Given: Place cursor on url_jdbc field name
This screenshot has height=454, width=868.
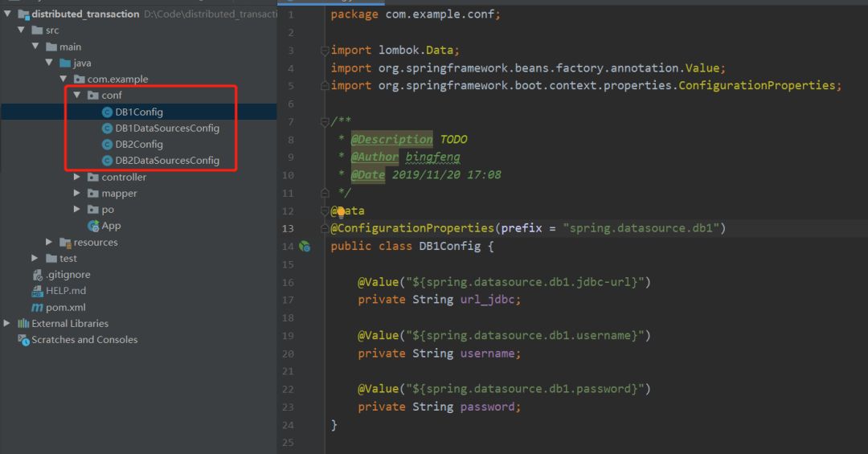Looking at the screenshot, I should (489, 300).
